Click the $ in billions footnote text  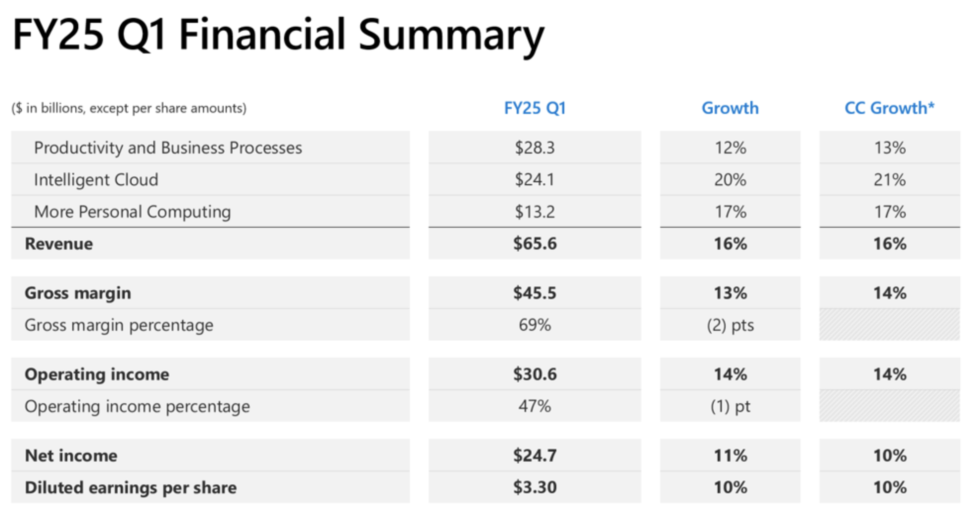[x=129, y=108]
